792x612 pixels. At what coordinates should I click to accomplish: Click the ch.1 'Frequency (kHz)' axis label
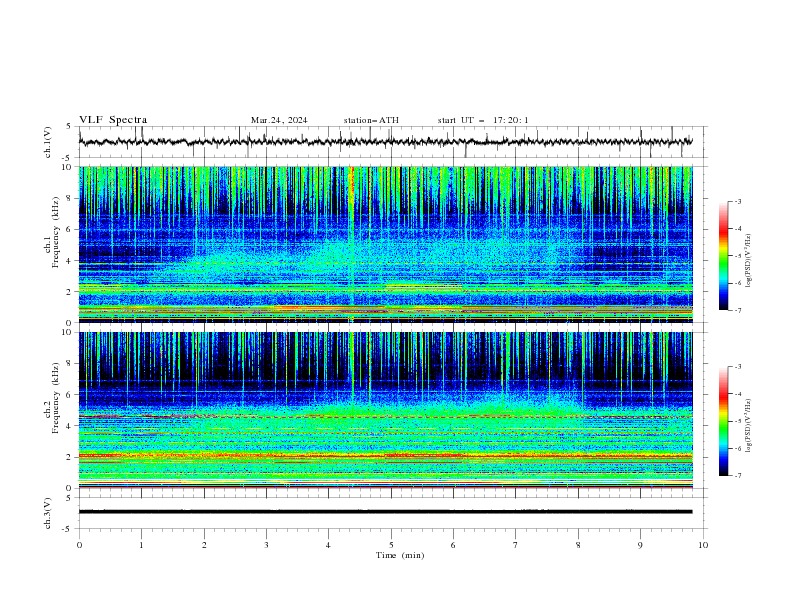(x=56, y=233)
